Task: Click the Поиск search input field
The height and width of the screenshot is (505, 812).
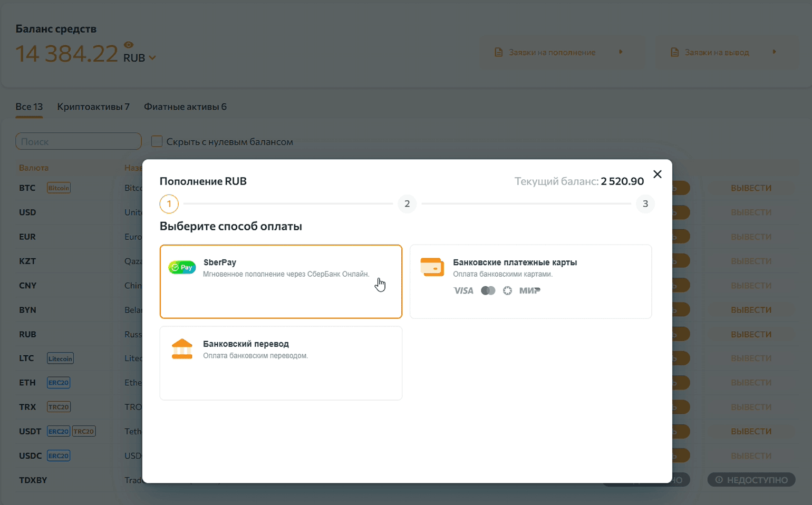Action: point(79,141)
